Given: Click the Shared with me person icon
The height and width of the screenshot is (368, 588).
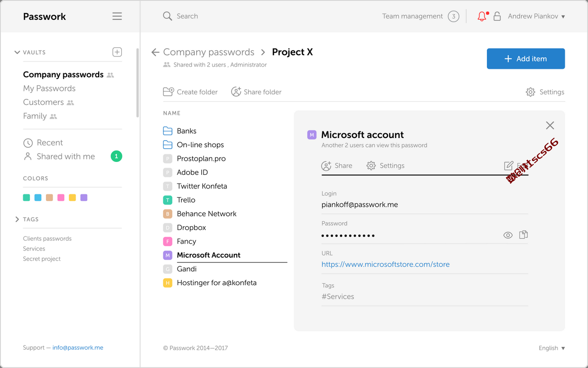Looking at the screenshot, I should pyautogui.click(x=28, y=156).
